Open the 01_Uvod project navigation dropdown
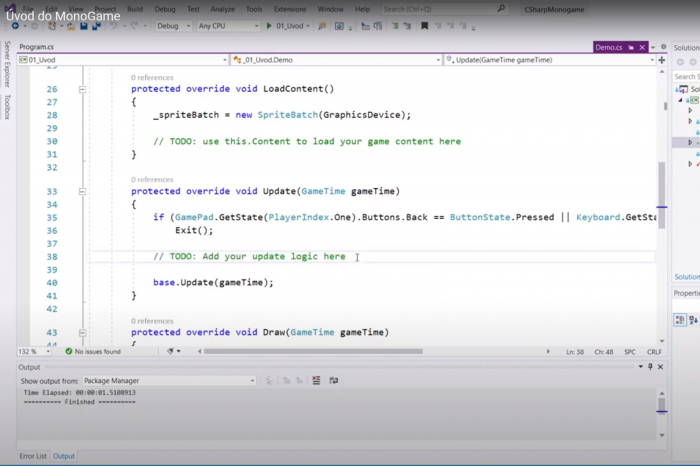This screenshot has width=700, height=466. 123,60
